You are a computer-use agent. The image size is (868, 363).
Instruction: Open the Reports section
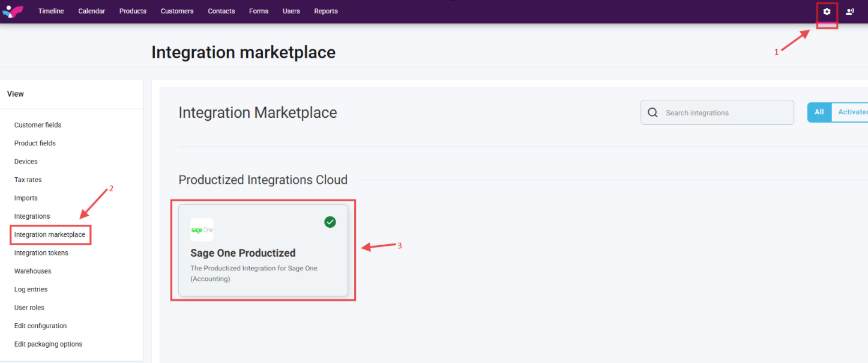[x=326, y=11]
